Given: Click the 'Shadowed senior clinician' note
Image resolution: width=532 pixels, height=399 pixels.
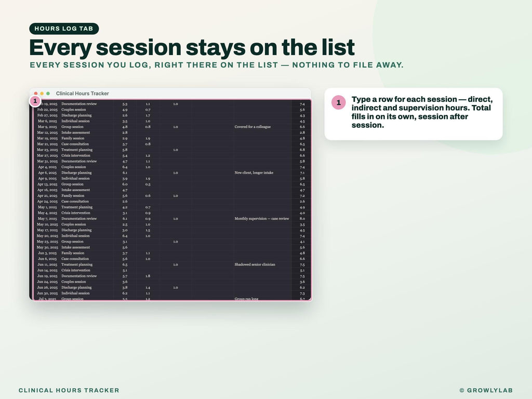Looking at the screenshot, I should [x=255, y=264].
